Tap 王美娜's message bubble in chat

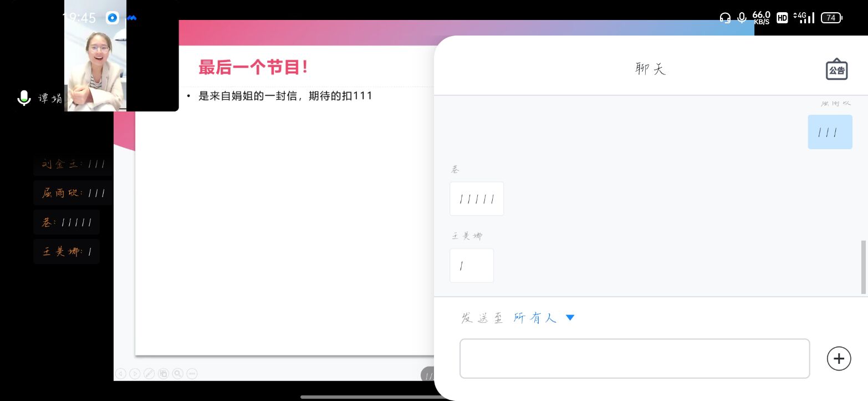[x=471, y=266]
